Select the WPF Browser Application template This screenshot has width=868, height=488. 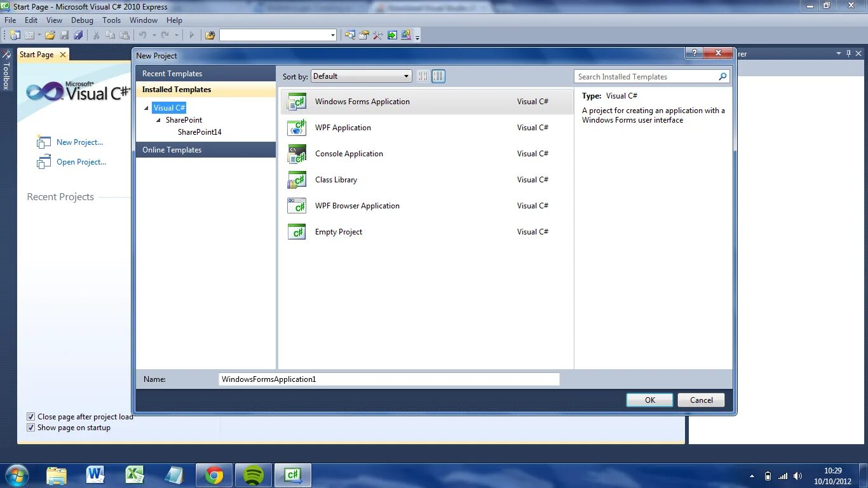[x=426, y=206]
